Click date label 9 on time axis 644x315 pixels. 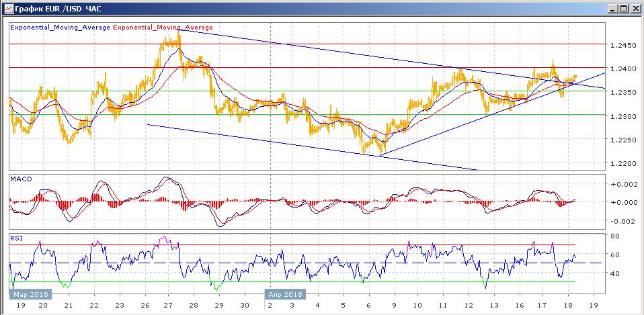pos(395,306)
